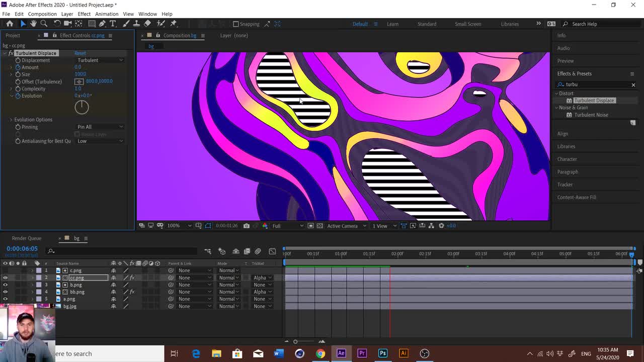Image resolution: width=644 pixels, height=362 pixels.
Task: Open the Pinning dropdown set to Pin All
Action: click(x=99, y=127)
